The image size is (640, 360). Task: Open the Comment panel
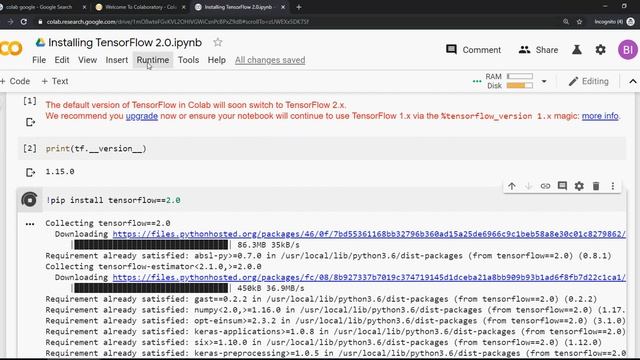pyautogui.click(x=473, y=50)
